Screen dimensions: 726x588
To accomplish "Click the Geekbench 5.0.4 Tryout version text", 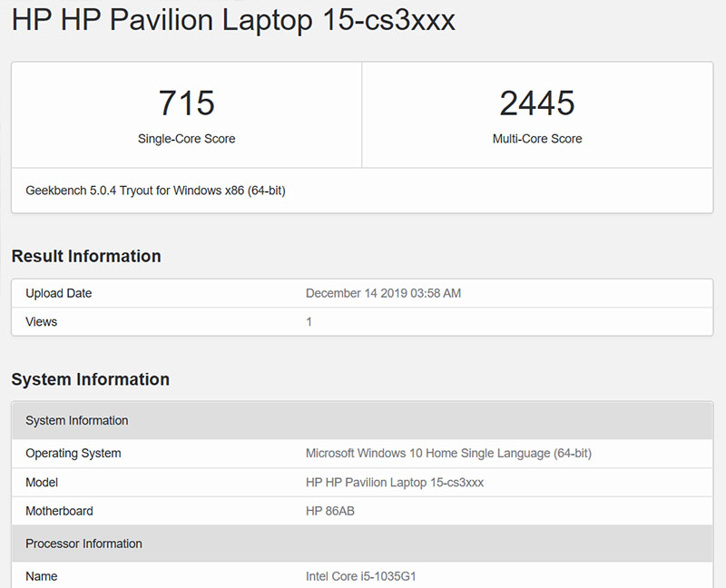I will coord(155,191).
